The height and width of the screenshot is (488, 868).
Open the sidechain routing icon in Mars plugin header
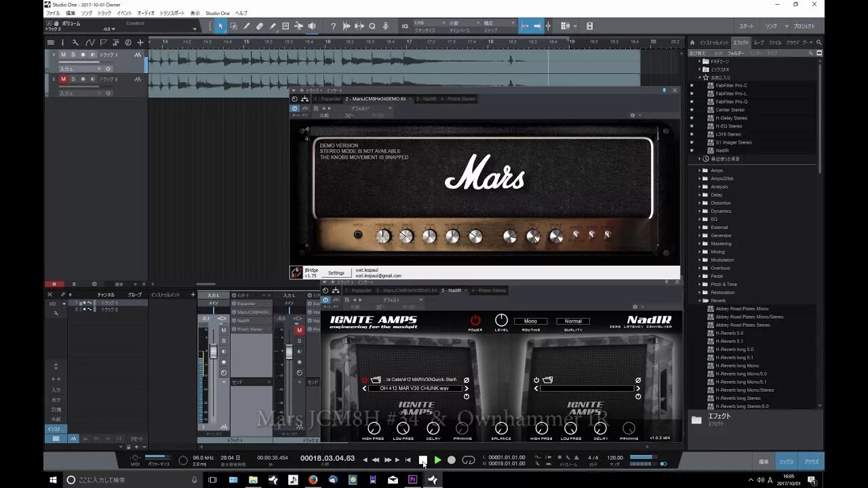304,99
